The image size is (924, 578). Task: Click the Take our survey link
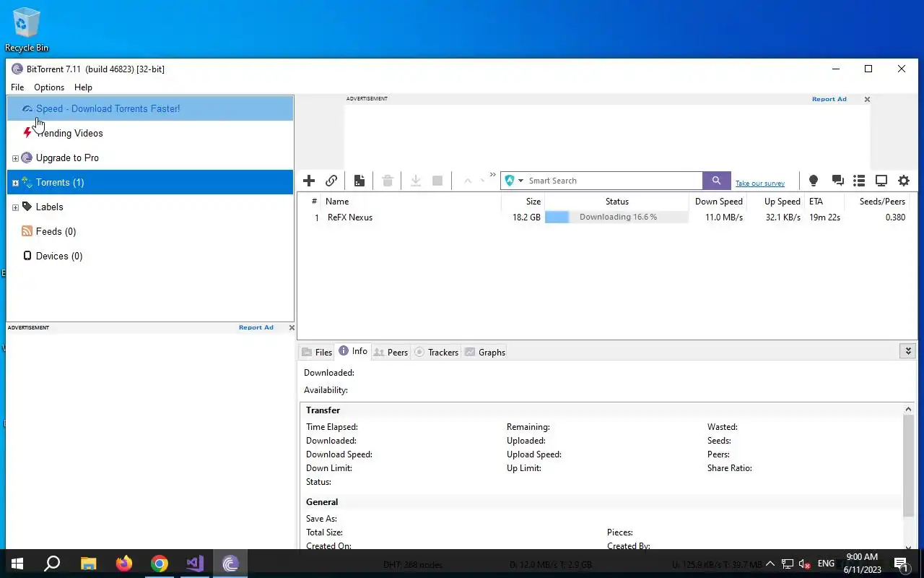[760, 184]
